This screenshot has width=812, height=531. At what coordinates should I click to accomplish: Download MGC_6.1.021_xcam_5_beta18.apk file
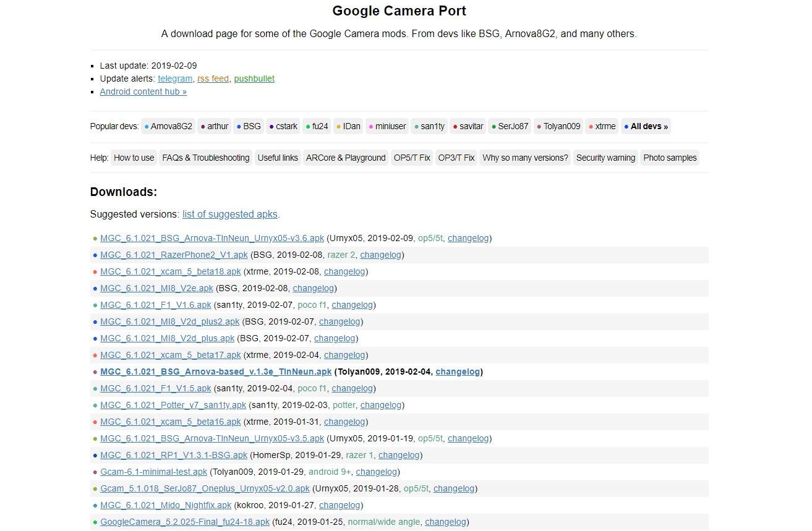point(170,271)
